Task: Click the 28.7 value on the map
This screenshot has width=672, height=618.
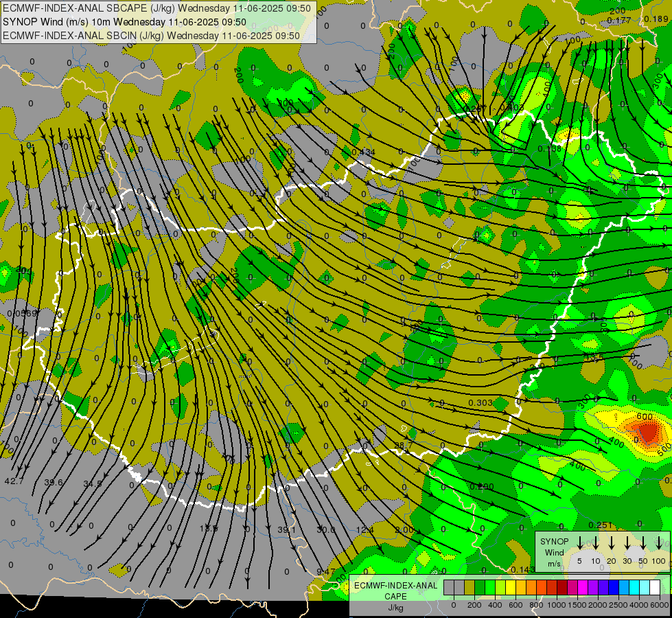Action: [x=404, y=446]
